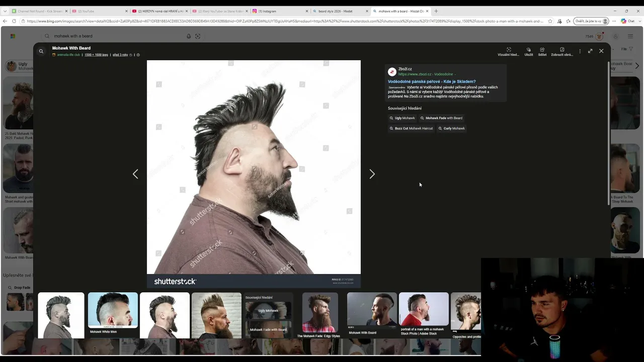Show the next image with right arrow

[372, 174]
